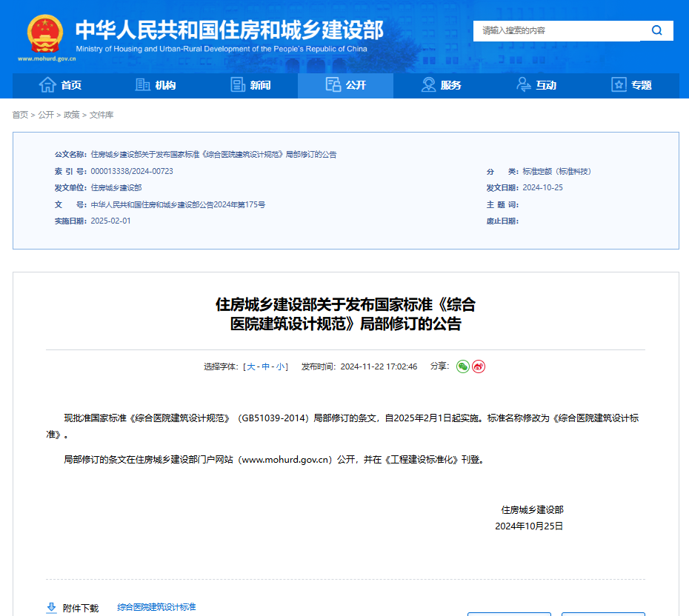
Task: Click the classification 标准定额（标准科技）
Action: coord(556,171)
